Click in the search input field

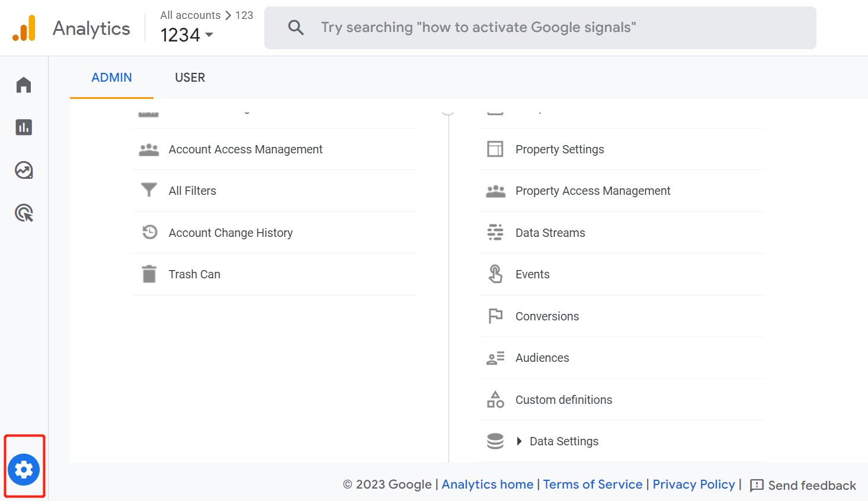[533, 27]
